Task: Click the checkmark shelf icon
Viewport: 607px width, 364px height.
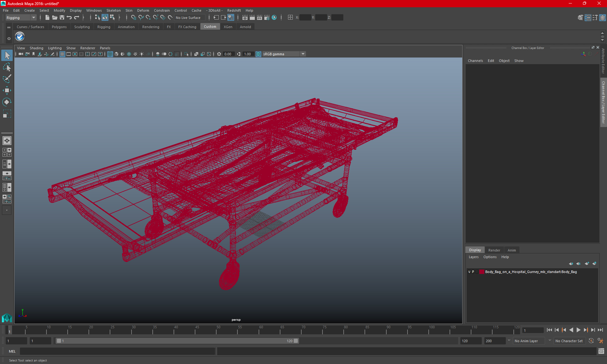Action: (20, 37)
